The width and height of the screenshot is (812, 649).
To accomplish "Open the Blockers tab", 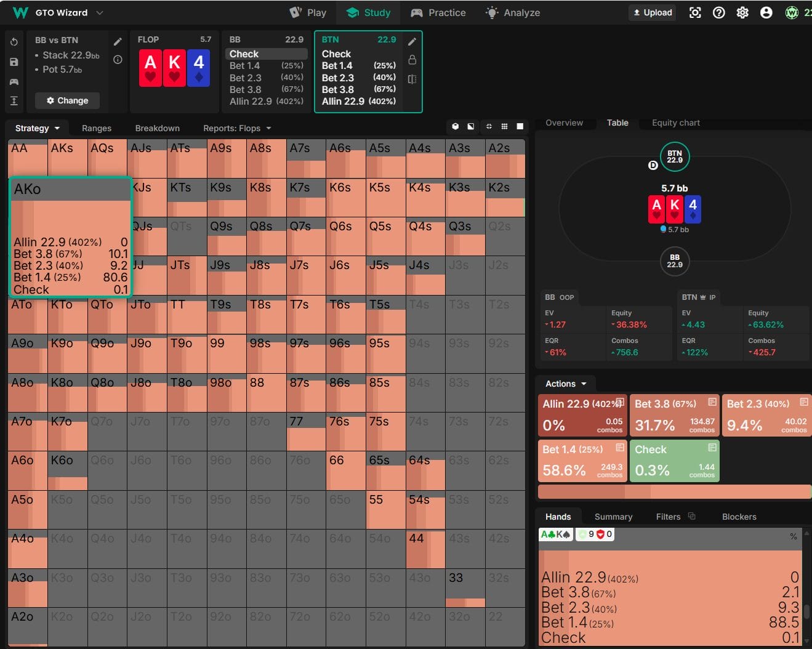I will pos(739,517).
